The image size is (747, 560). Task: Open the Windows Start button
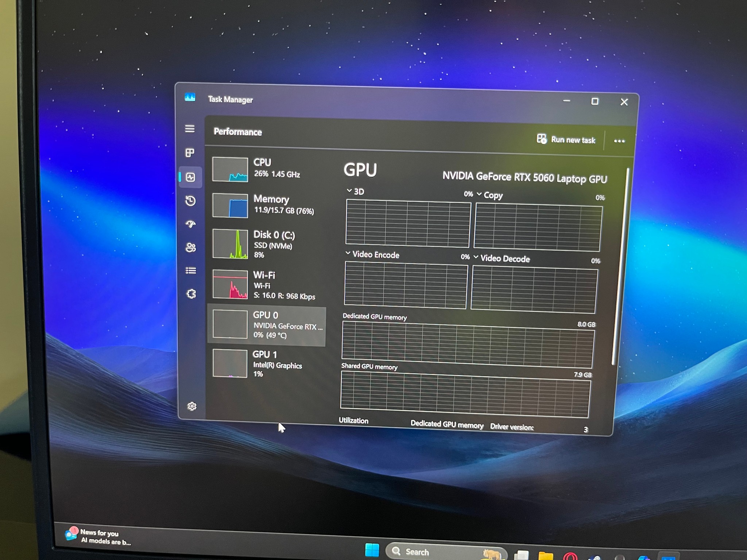pyautogui.click(x=372, y=550)
